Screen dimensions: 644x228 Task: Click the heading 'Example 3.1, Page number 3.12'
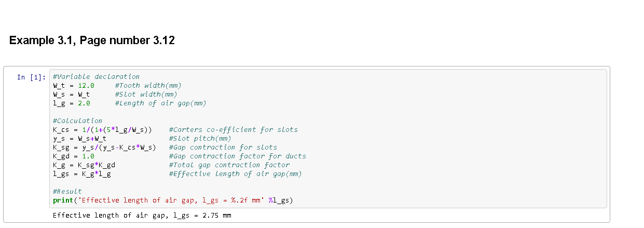tap(92, 41)
